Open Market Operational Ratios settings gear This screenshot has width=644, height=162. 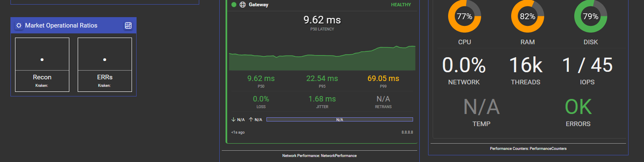[19, 25]
